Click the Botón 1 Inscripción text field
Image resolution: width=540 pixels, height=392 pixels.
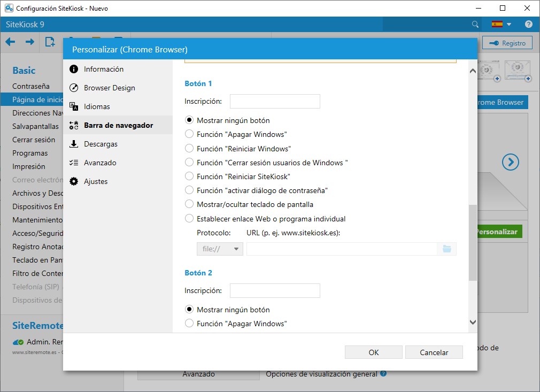[x=275, y=101]
